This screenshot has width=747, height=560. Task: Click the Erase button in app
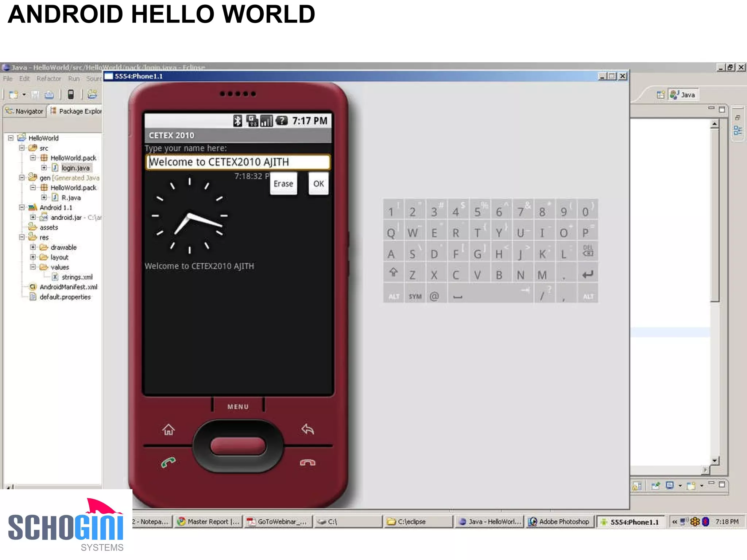[x=283, y=183]
